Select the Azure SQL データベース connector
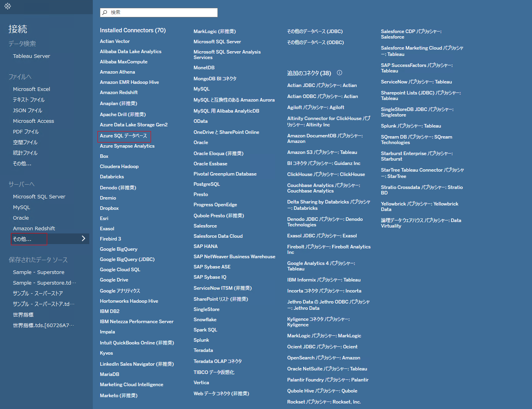532x409 pixels. point(123,136)
